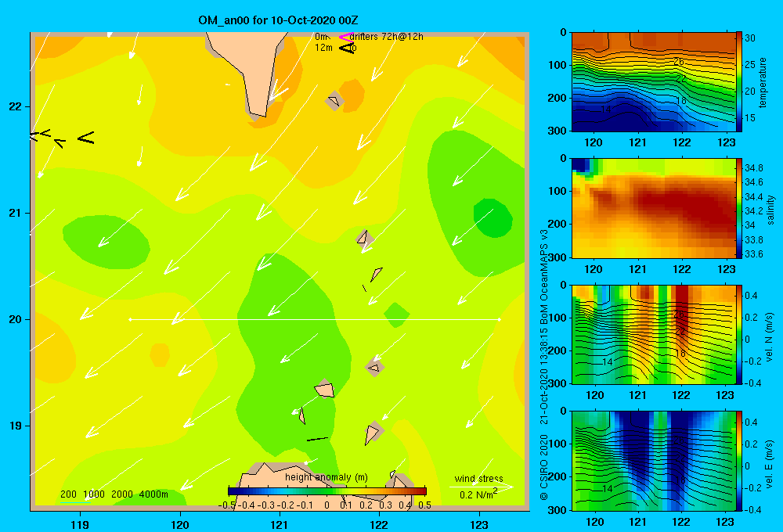Click the narrow island near 19.1N 121.2E

tap(302, 415)
